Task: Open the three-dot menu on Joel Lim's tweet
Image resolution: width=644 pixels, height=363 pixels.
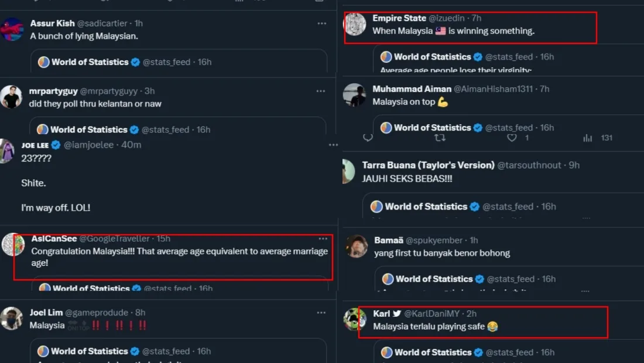Action: 321,313
